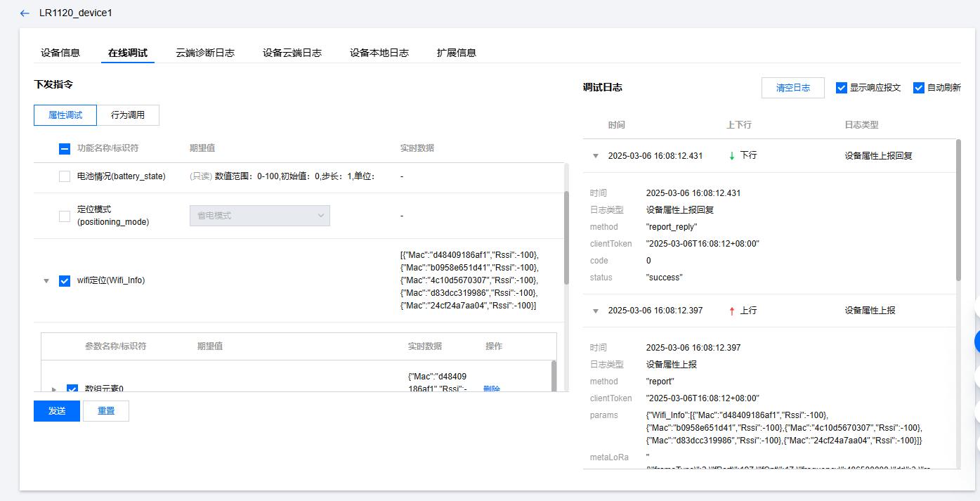Open the 省电模式 dropdown
Viewport: 980px width, 501px height.
[260, 216]
